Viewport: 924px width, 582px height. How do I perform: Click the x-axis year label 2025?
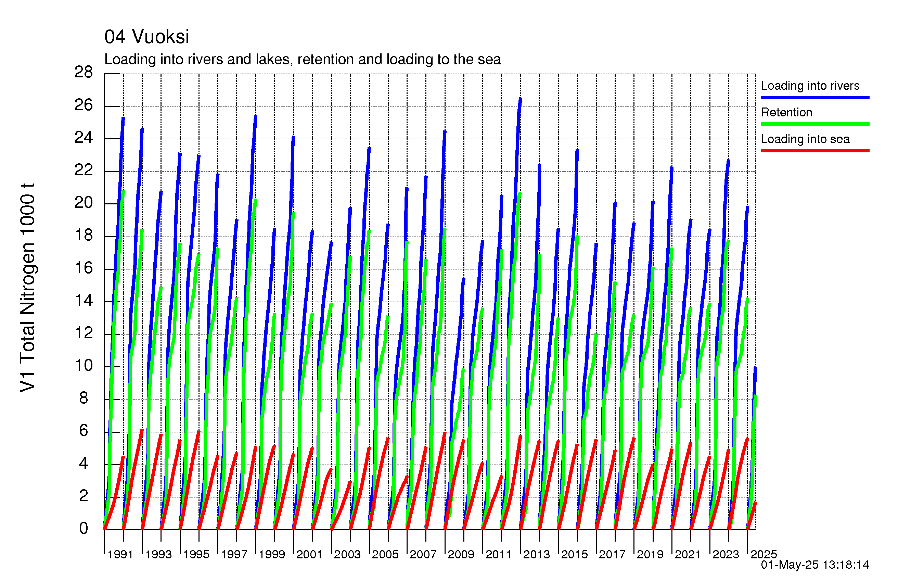pos(763,554)
